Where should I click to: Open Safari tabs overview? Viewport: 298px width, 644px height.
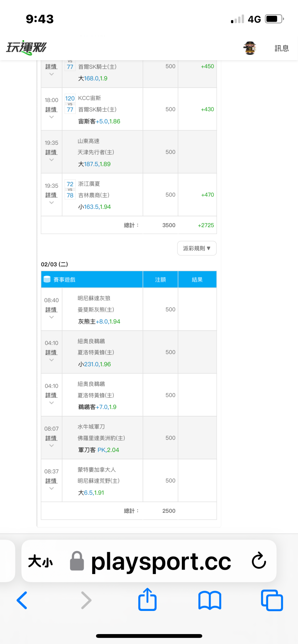point(272,600)
